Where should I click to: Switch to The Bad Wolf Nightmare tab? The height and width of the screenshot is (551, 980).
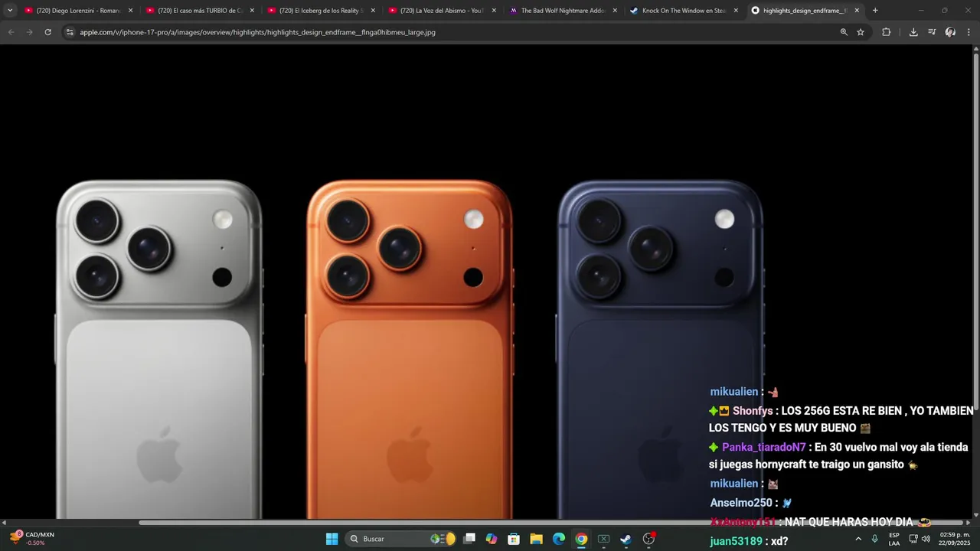coord(563,11)
